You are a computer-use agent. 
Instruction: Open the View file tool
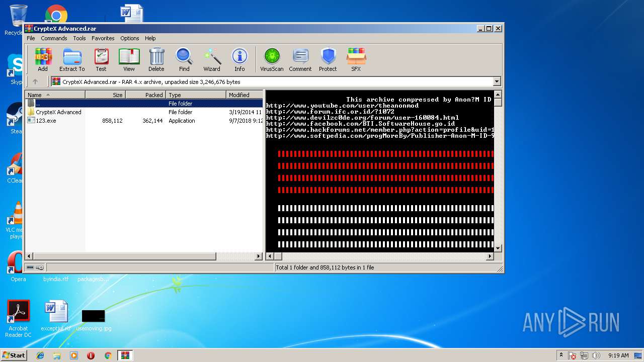129,60
